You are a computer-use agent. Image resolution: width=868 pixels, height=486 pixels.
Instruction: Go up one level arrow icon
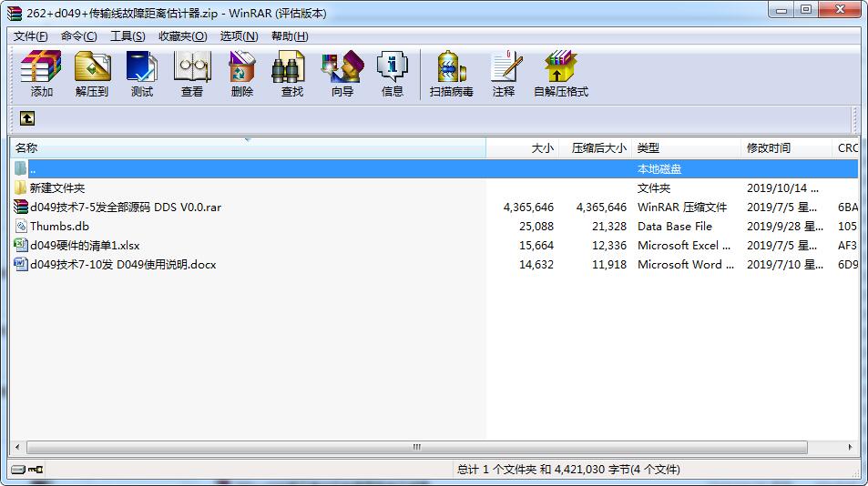coord(27,118)
